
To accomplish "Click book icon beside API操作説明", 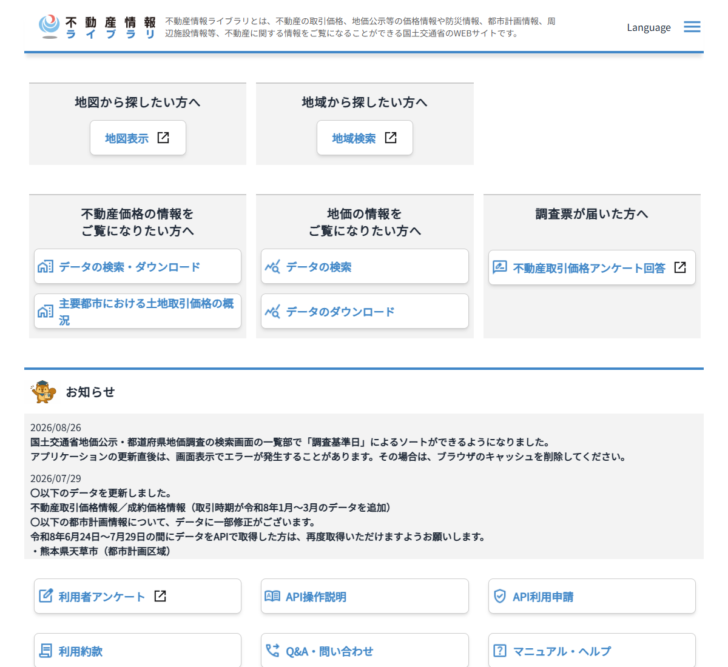I will [x=273, y=596].
